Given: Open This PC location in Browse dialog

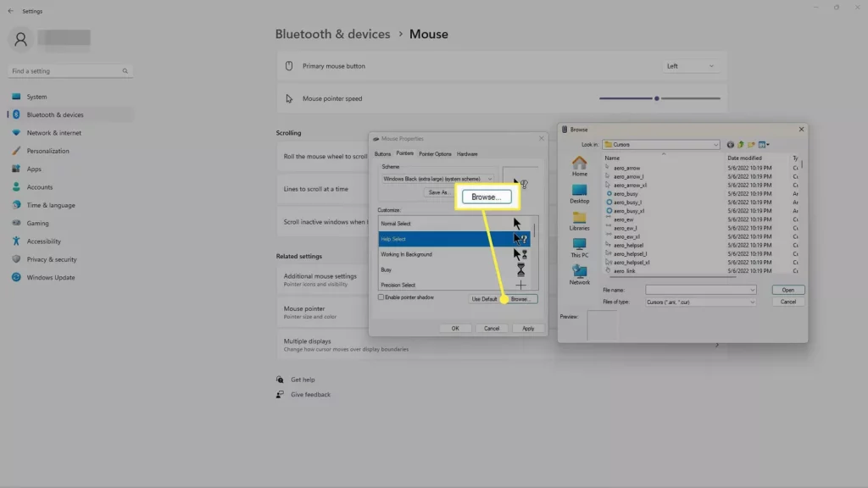Looking at the screenshot, I should point(579,248).
